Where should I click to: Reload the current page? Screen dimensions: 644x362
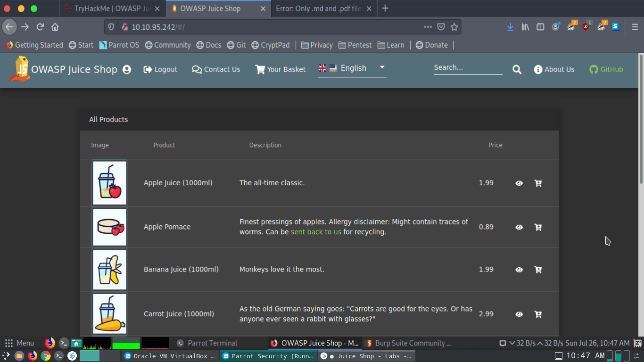40,27
